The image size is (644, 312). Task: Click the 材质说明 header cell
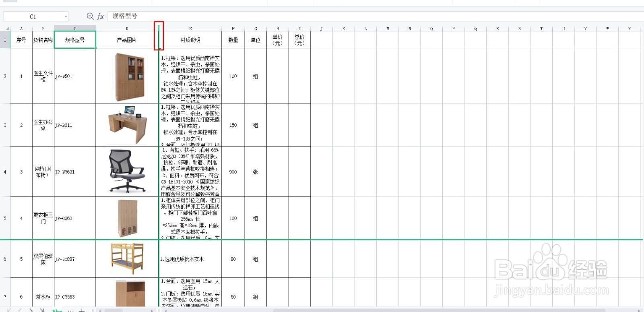(190, 40)
